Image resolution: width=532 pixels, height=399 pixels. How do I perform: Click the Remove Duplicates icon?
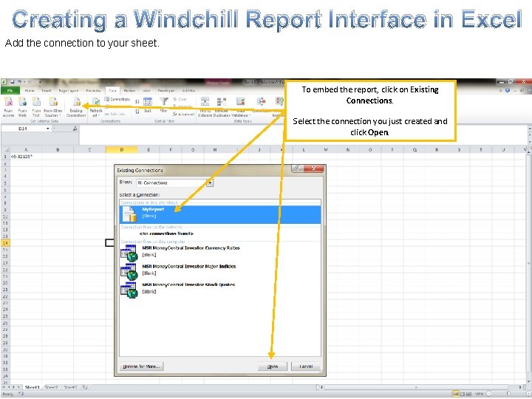point(222,106)
